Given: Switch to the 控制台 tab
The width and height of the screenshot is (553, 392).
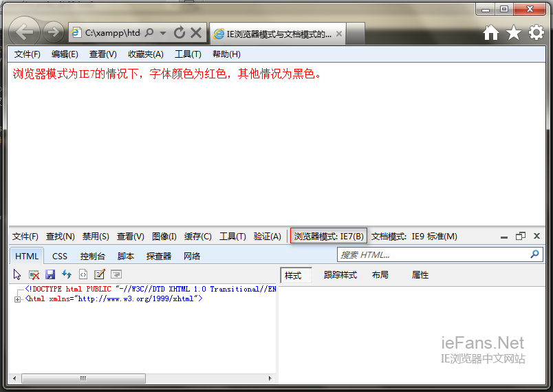Looking at the screenshot, I should click(92, 256).
